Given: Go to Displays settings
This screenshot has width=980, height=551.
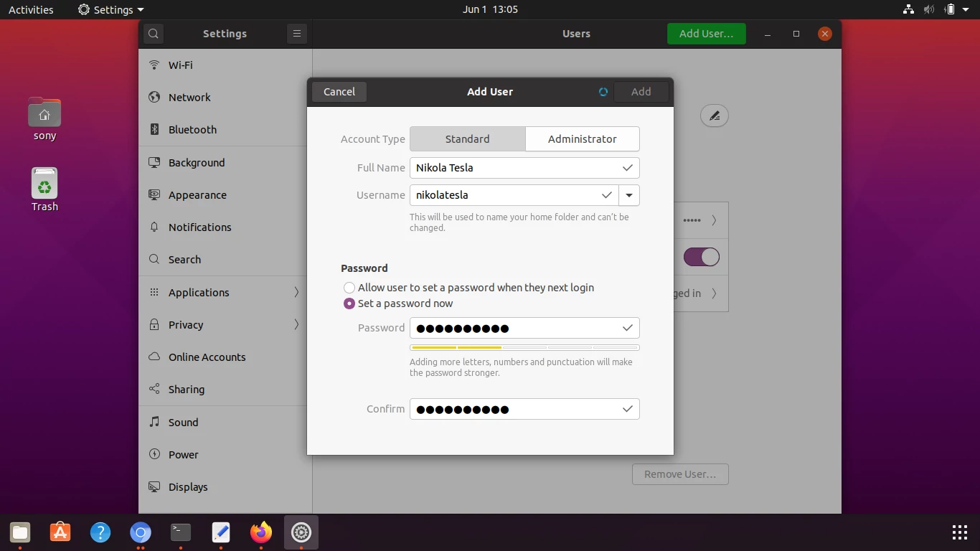Looking at the screenshot, I should [225, 486].
